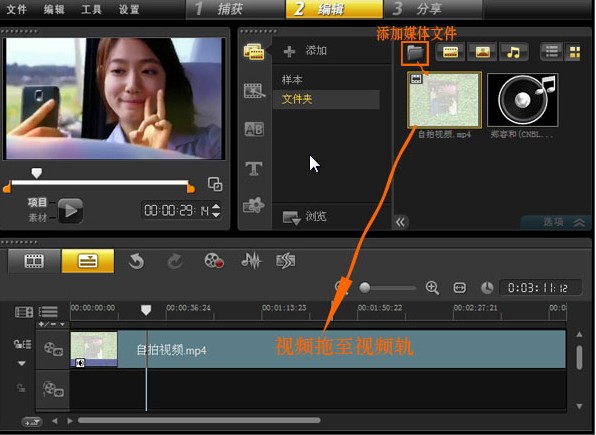Click the overlay track header icon

pos(53,389)
